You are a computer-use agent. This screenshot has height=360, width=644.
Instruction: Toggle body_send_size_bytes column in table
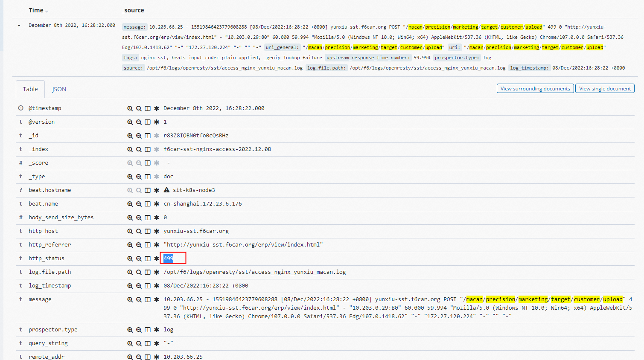coord(148,218)
